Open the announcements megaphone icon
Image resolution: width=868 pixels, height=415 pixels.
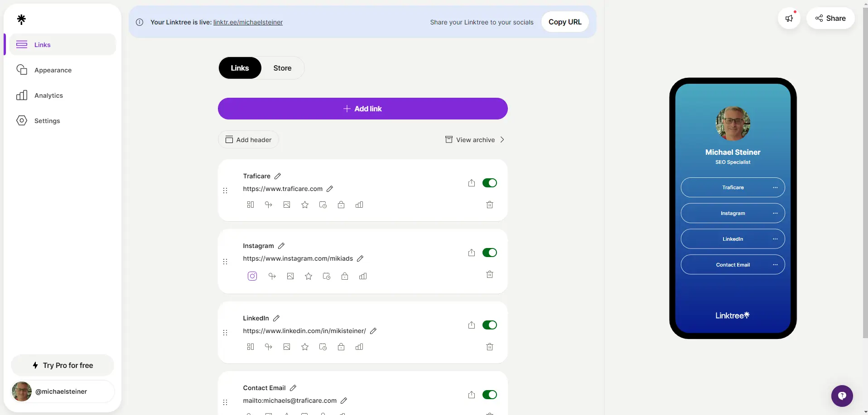click(x=789, y=18)
